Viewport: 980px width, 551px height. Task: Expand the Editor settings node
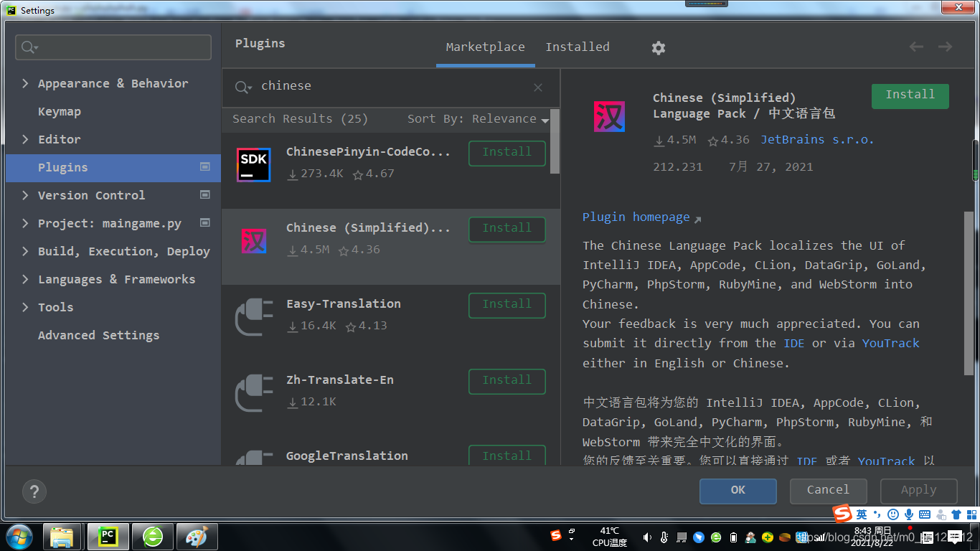click(x=25, y=139)
